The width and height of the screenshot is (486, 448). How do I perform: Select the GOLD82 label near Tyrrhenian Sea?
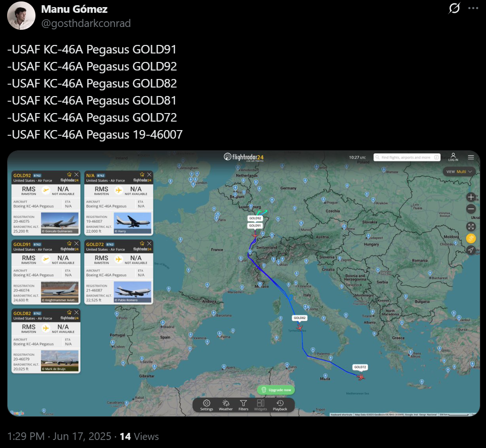pos(300,318)
